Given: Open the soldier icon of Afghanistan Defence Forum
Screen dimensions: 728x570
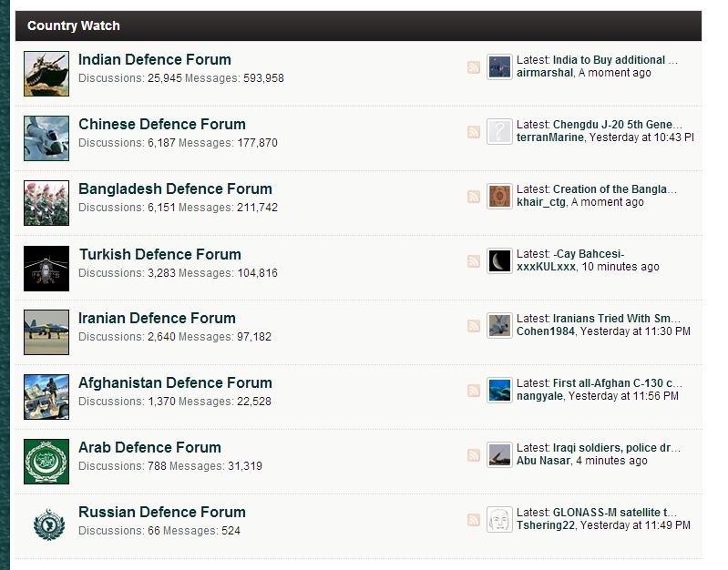Looking at the screenshot, I should (x=46, y=397).
